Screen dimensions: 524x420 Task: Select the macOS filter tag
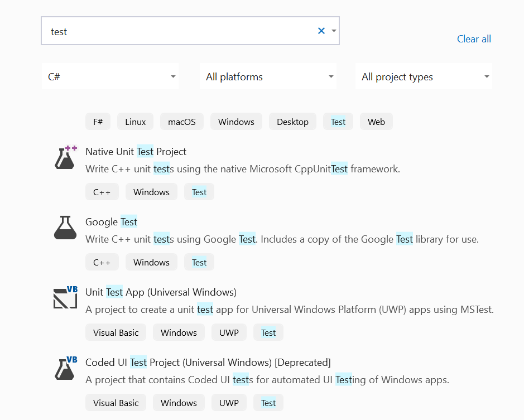tap(181, 121)
